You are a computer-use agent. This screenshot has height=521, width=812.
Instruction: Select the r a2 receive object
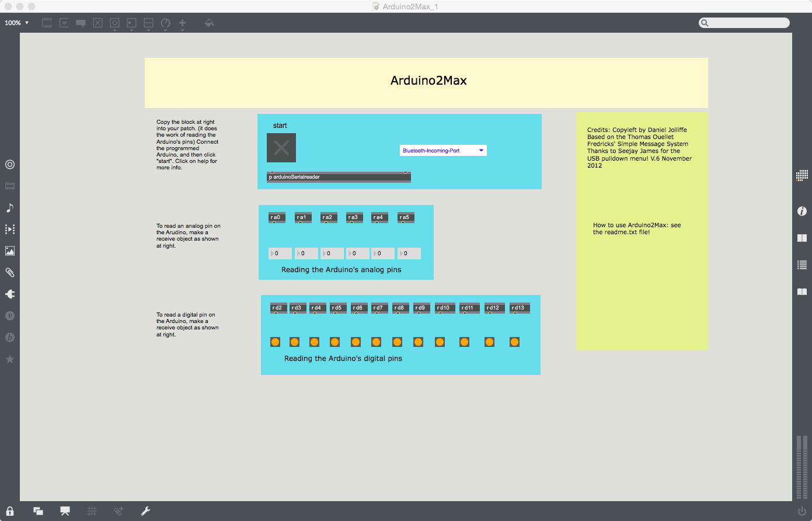tap(329, 217)
